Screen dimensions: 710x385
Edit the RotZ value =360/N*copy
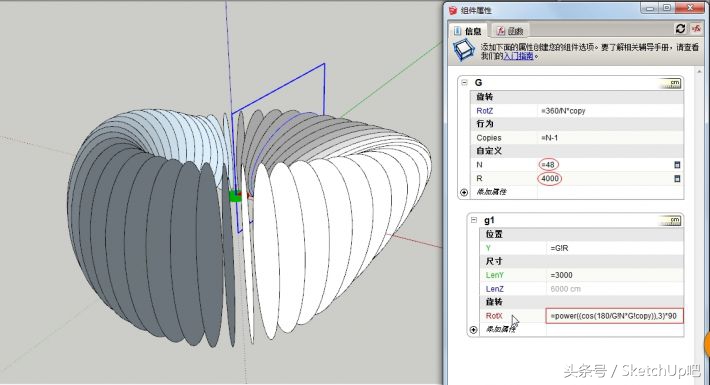610,111
